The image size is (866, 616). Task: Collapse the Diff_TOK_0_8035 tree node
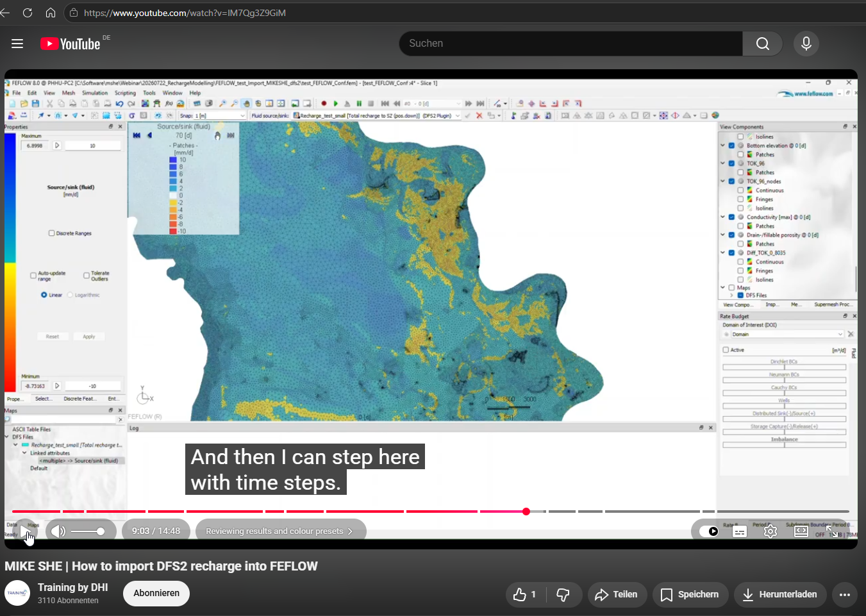point(723,253)
